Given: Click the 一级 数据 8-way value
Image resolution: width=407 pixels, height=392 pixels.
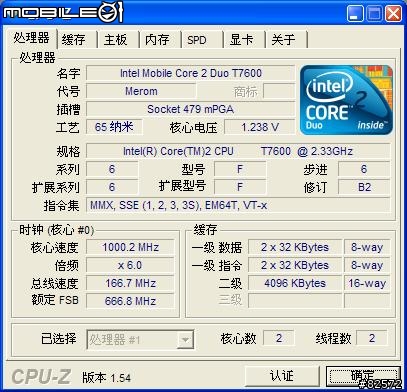Looking at the screenshot, I should coord(367,247).
